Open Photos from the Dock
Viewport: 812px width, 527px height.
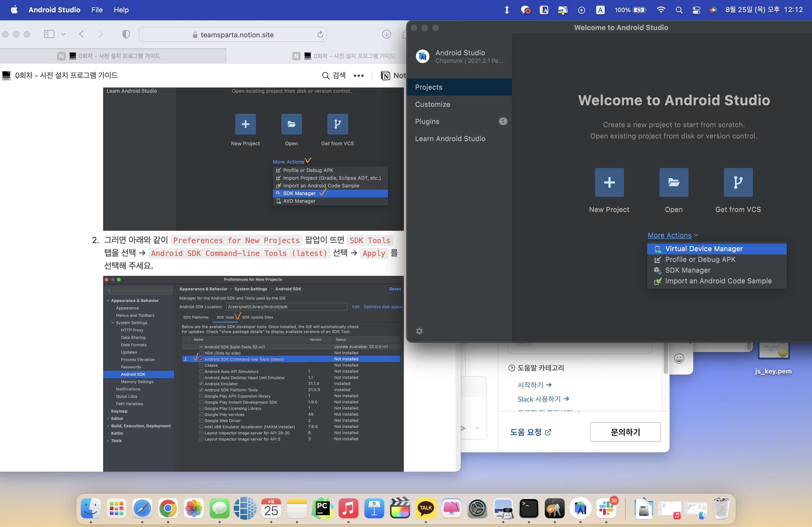coord(194,508)
